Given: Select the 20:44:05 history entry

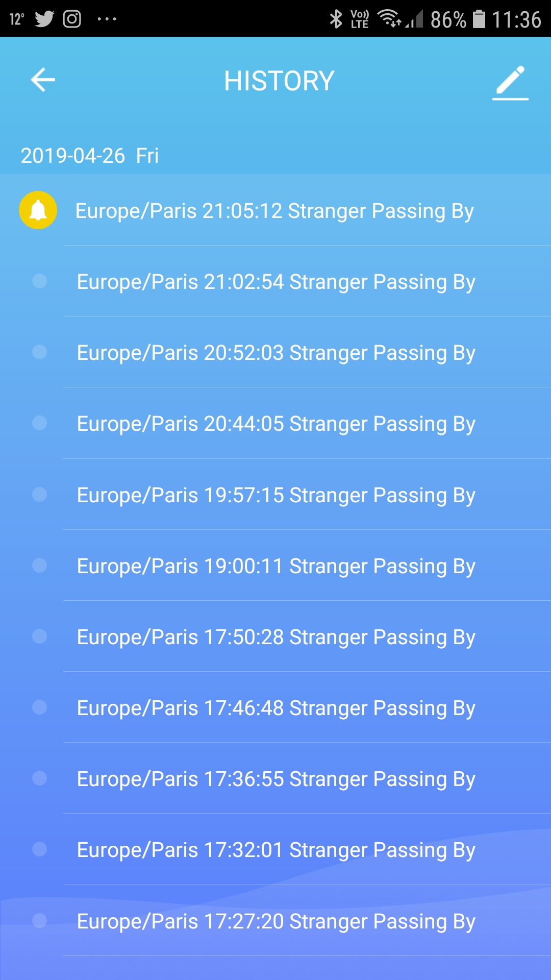Looking at the screenshot, I should tap(275, 424).
